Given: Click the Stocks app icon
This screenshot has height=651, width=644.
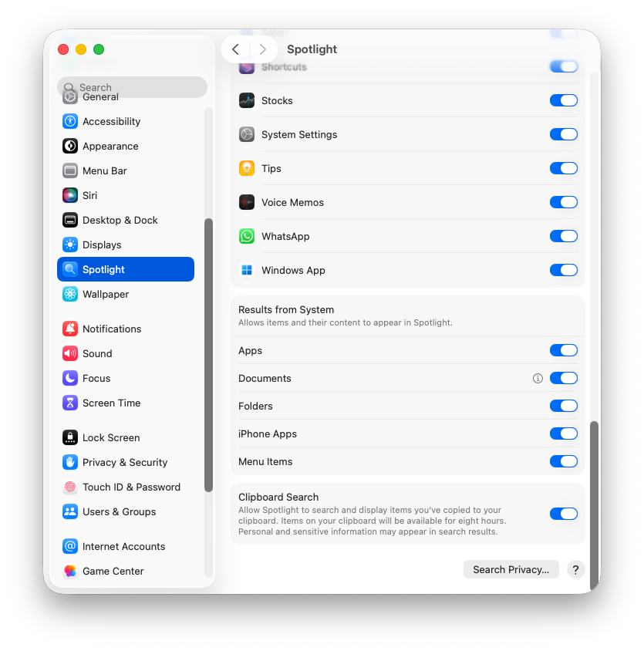Looking at the screenshot, I should tap(247, 100).
